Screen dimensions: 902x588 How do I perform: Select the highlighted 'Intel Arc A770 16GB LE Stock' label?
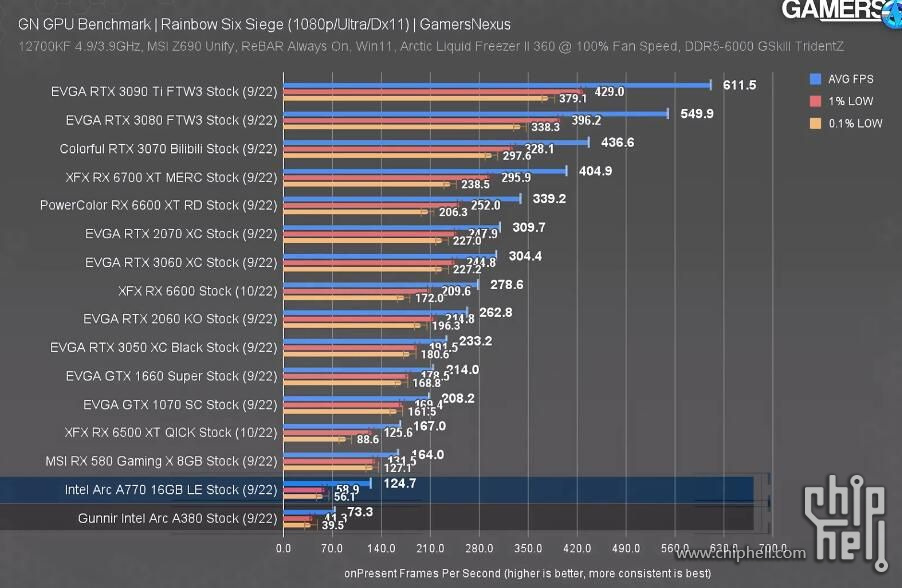click(171, 490)
